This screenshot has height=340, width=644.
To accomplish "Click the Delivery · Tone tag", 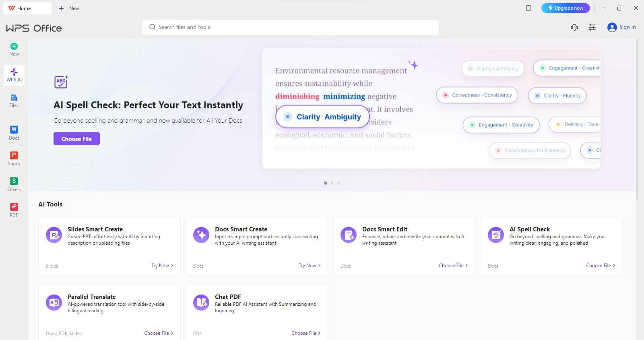I will 575,124.
